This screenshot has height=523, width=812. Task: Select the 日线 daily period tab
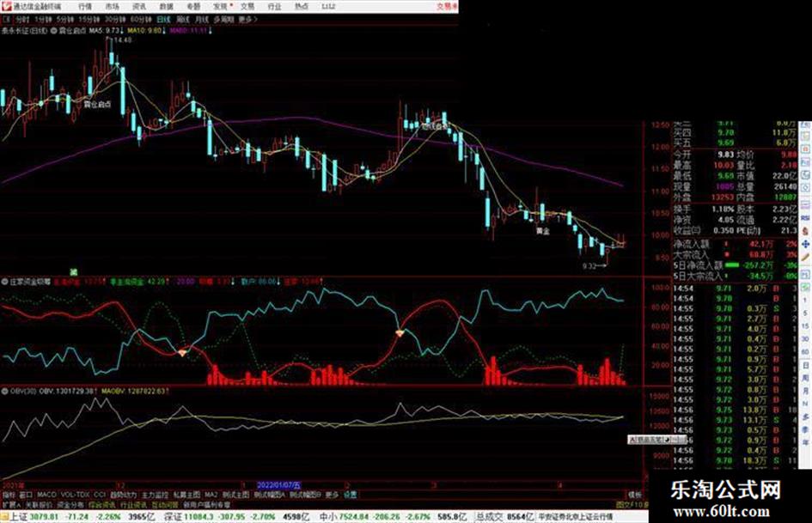click(163, 19)
